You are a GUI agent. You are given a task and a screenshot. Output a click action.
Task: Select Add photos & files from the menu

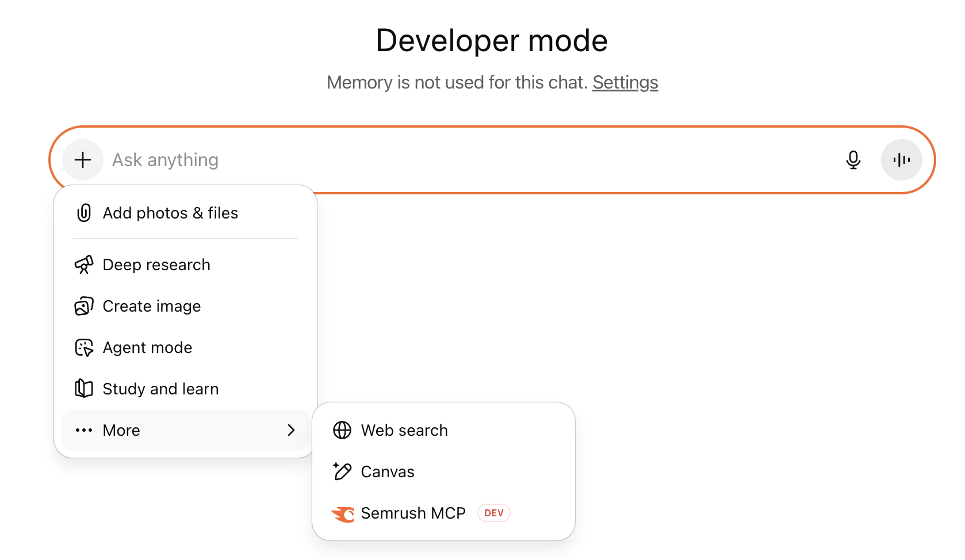pyautogui.click(x=170, y=213)
